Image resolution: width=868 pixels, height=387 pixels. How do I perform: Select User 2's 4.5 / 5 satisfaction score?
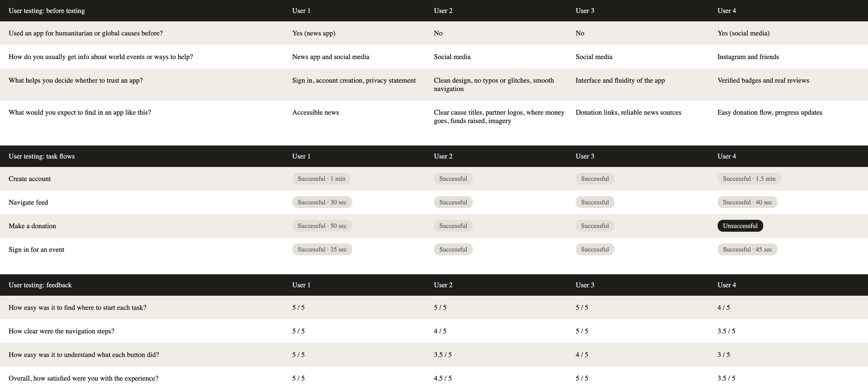(x=443, y=378)
